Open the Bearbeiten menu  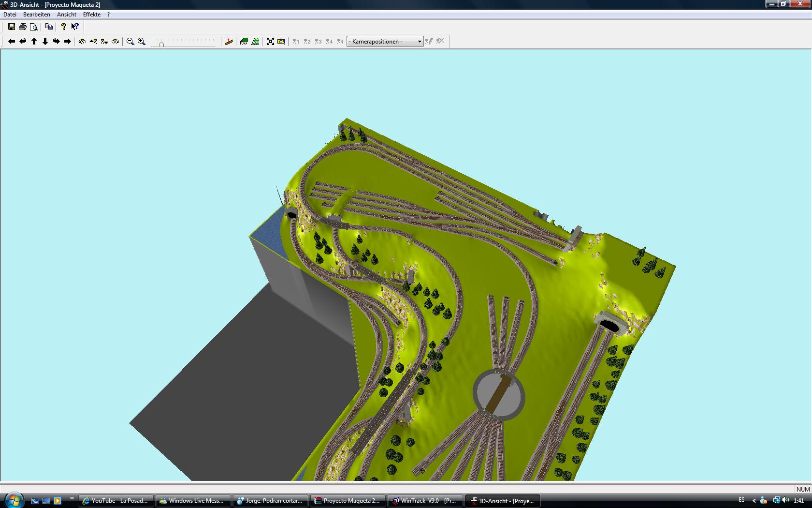coord(37,15)
